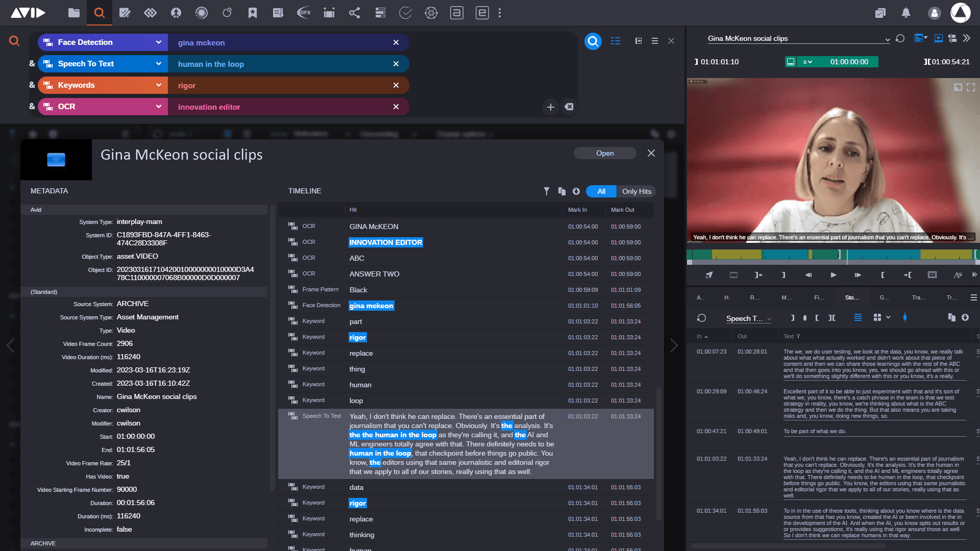Select the gina mckeon Face Detection hit
The image size is (980, 551).
tap(371, 306)
